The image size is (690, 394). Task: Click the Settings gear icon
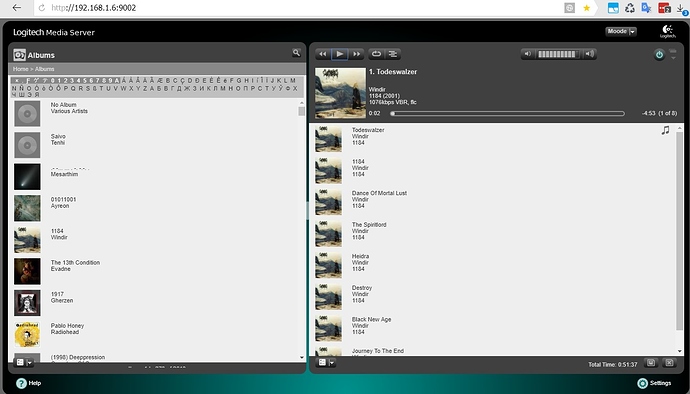click(x=642, y=383)
